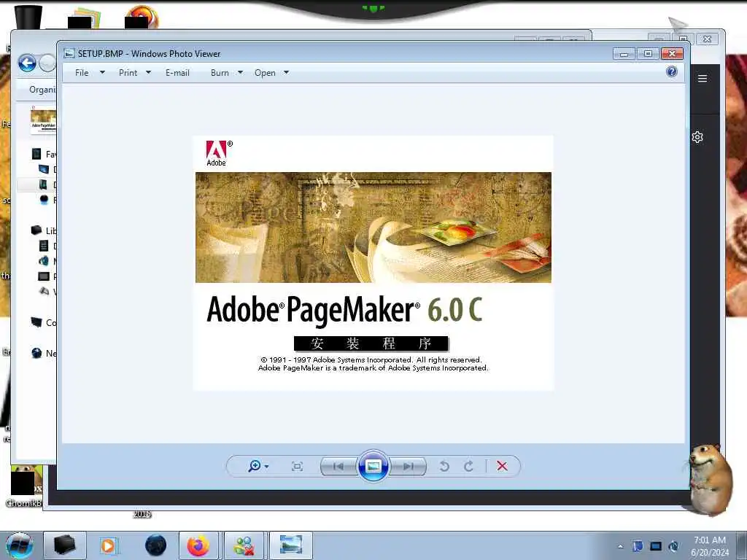Click the SETUP.BMP window title icon
Viewport: 747px width, 560px height.
click(x=69, y=53)
